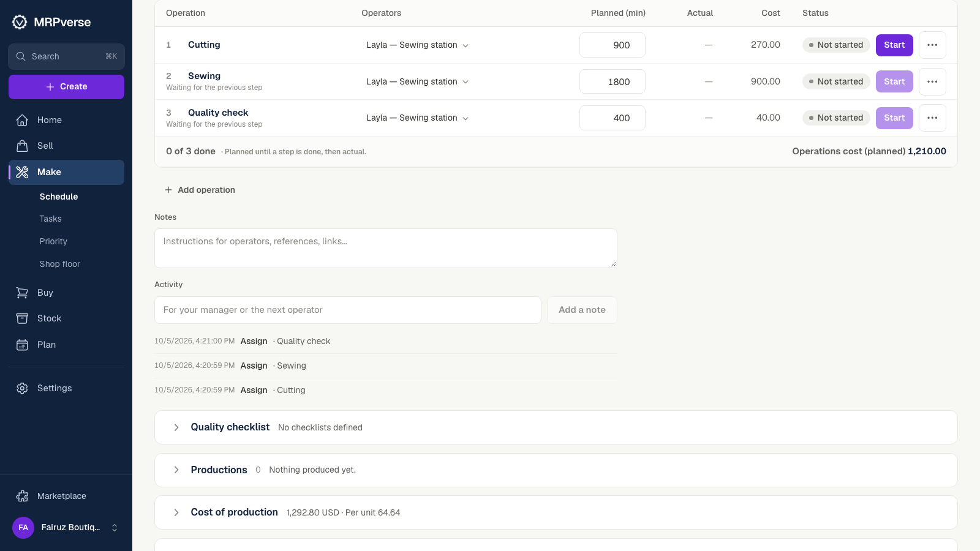Click the plus icon beside Add operation

tap(168, 190)
